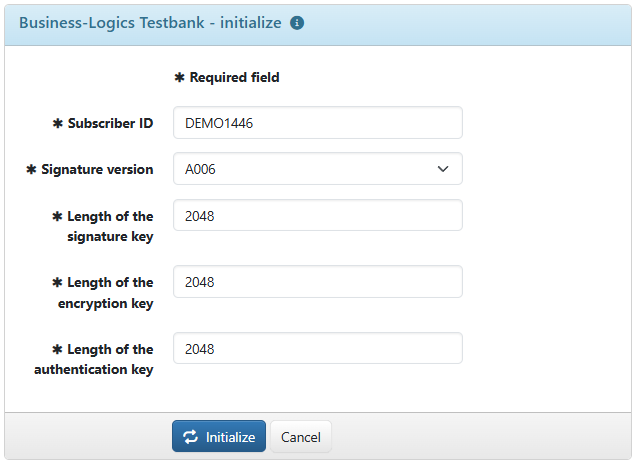Viewport: 636px width, 463px height.
Task: Click the 'Length of the authentication key' label
Action: 94,360
